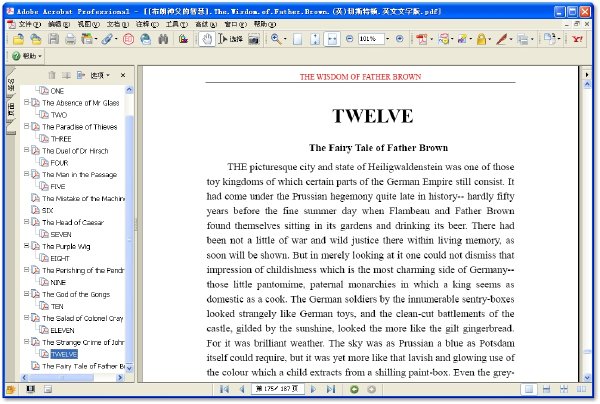Viewport: 600px width, 404px height.
Task: Select Continuous-Facing layout icon
Action: point(564,389)
